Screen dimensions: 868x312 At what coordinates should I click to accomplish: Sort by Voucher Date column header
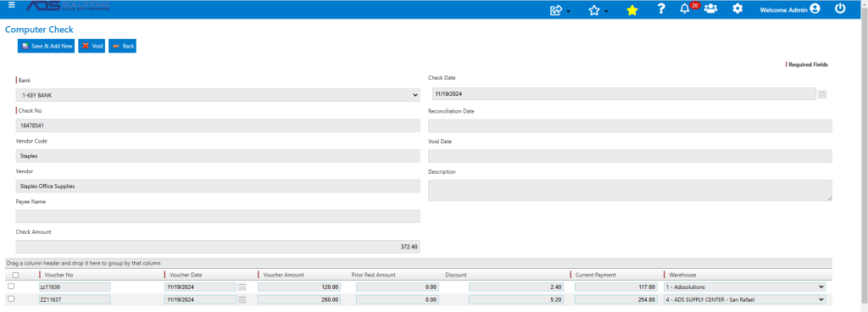[186, 275]
